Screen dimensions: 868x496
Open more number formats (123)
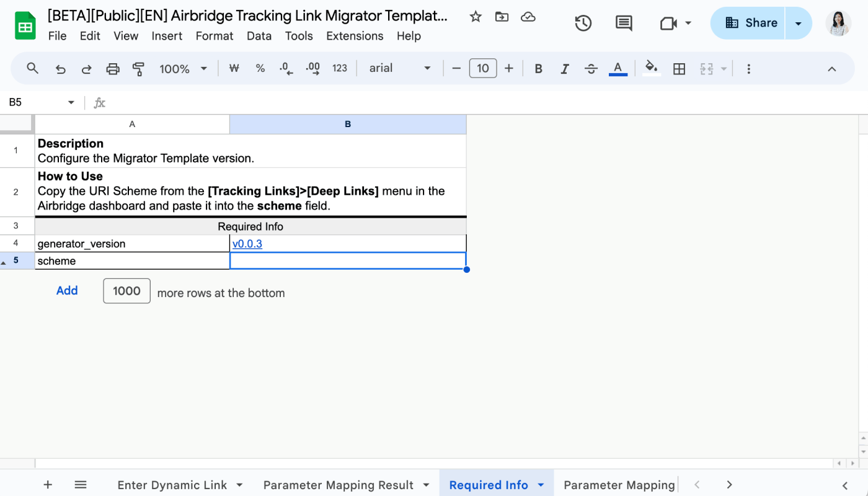tap(340, 68)
